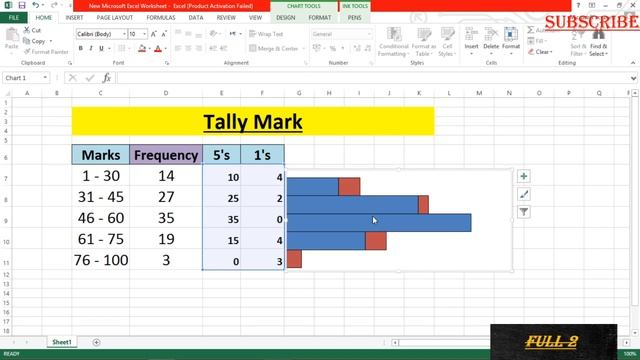
Task: Select column C header
Action: pyautogui.click(x=100, y=93)
